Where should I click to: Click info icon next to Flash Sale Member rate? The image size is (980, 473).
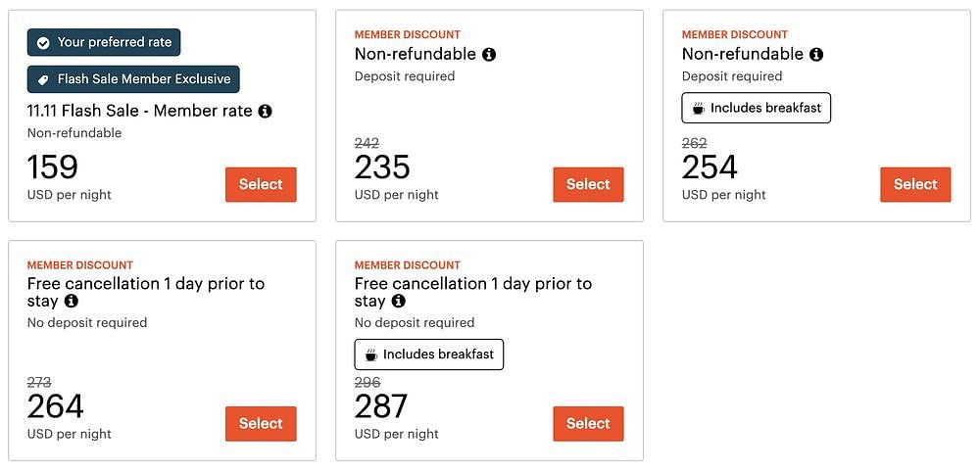(x=265, y=112)
